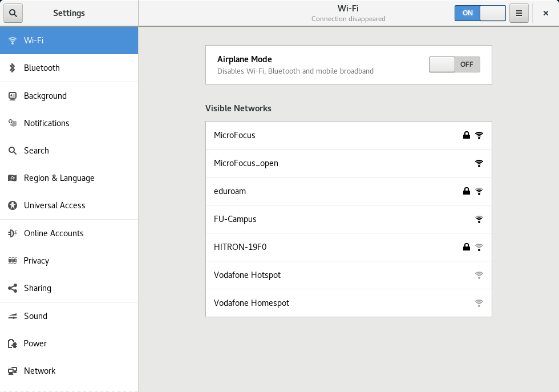This screenshot has height=392, width=559.
Task: Click the Universal Access icon
Action: [12, 205]
